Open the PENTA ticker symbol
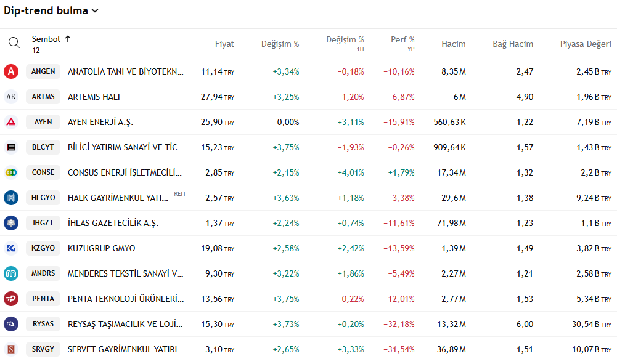The height and width of the screenshot is (364, 617). [43, 299]
